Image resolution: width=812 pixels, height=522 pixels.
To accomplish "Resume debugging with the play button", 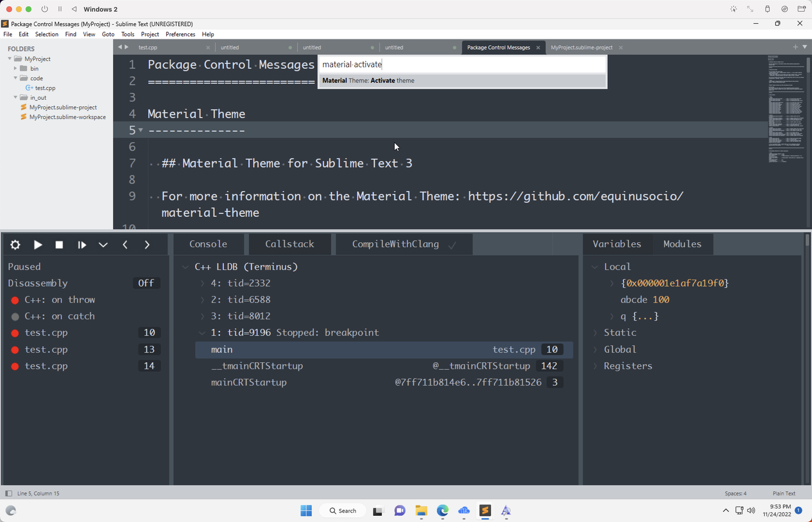I will tap(38, 244).
